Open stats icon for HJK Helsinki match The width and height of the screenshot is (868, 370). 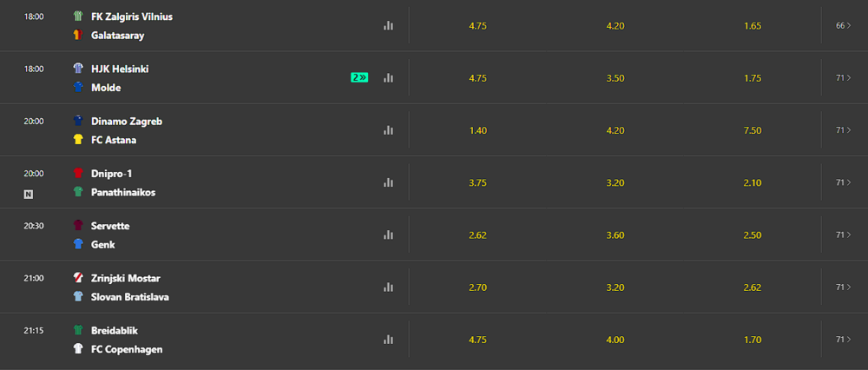(388, 78)
